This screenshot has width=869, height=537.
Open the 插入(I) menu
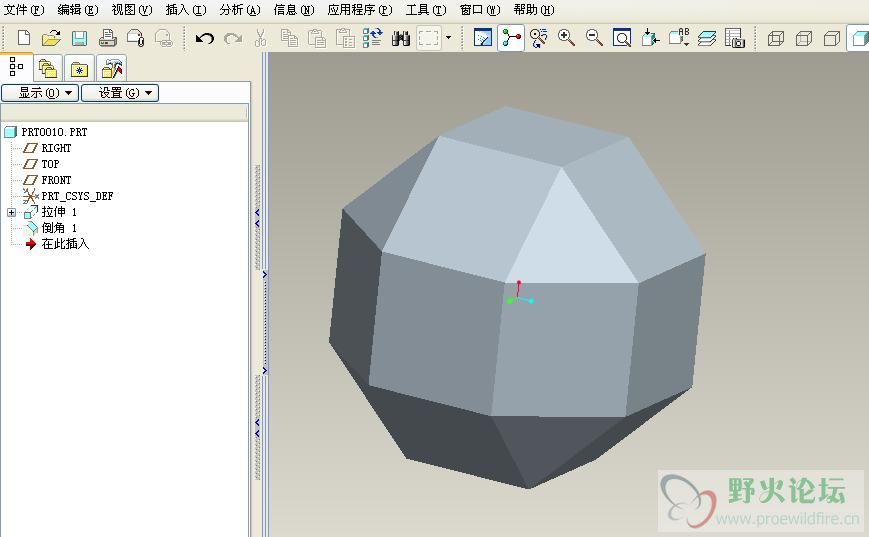pos(186,10)
